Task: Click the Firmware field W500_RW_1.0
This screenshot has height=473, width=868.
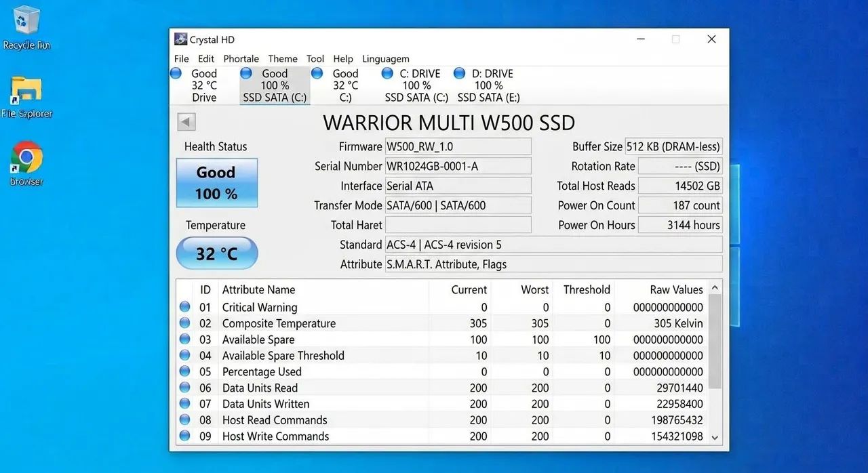Action: point(458,146)
